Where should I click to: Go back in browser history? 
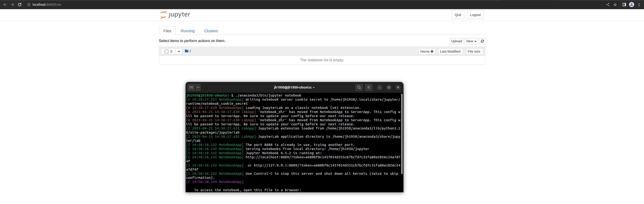(5, 5)
